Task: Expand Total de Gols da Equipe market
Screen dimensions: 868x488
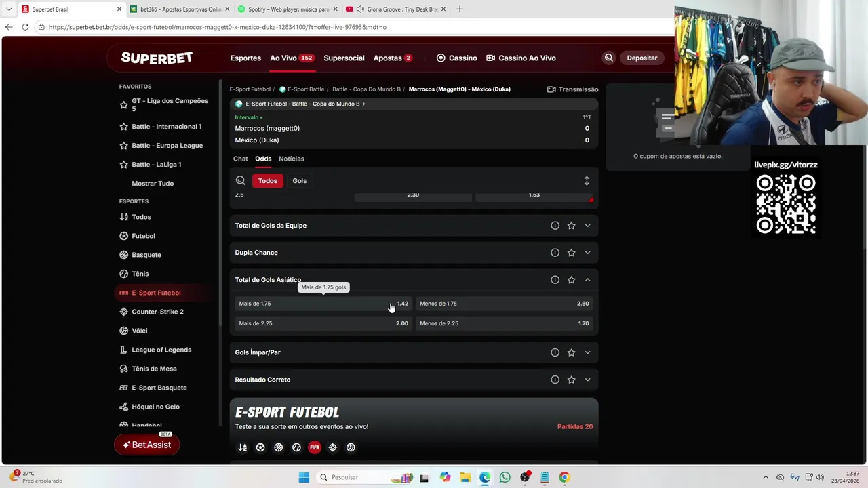Action: coord(587,226)
